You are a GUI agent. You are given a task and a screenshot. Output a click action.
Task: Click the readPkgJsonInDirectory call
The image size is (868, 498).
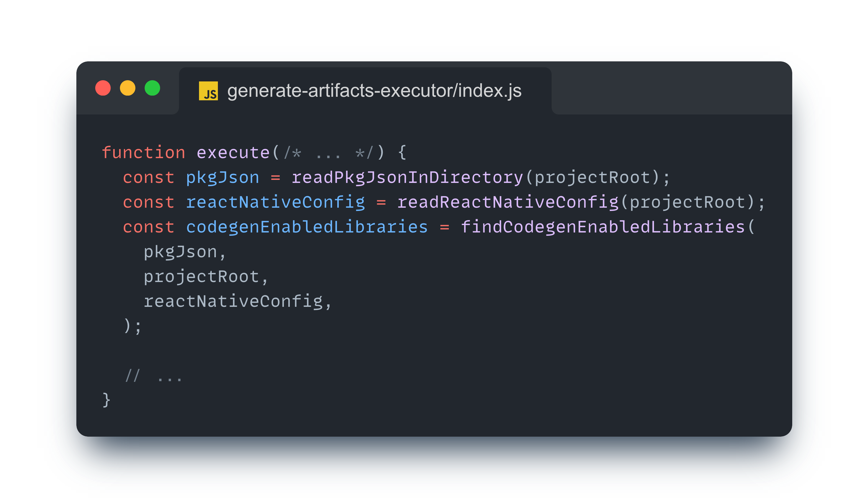pyautogui.click(x=407, y=178)
